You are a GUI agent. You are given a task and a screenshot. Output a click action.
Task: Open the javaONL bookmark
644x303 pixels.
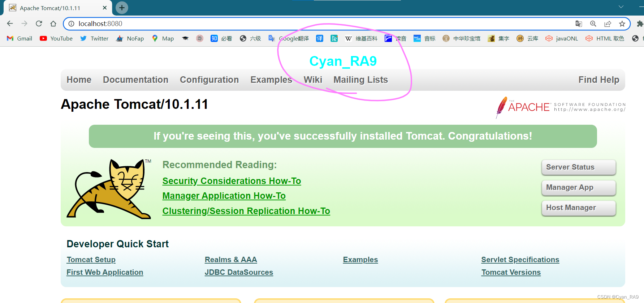click(x=562, y=38)
